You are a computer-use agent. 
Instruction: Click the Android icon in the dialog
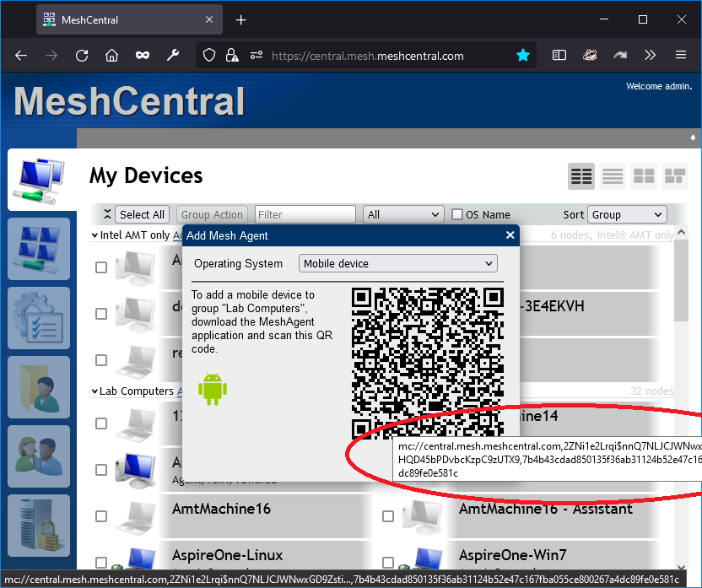click(213, 389)
